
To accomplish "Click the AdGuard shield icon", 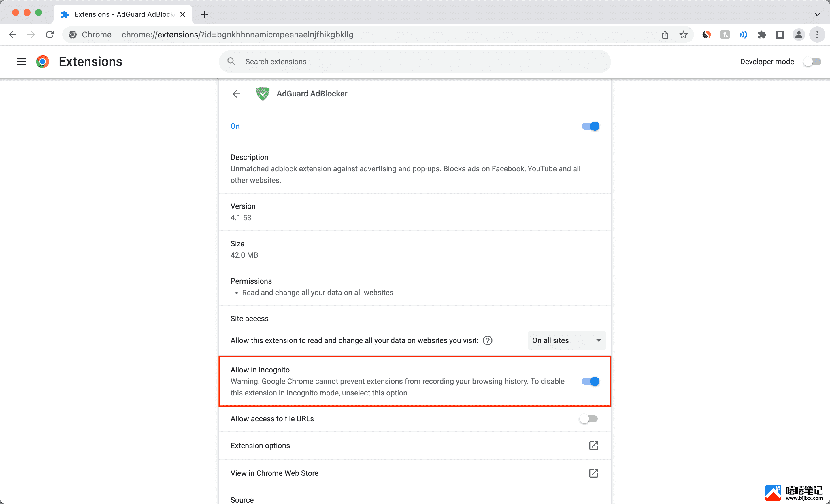I will click(263, 94).
